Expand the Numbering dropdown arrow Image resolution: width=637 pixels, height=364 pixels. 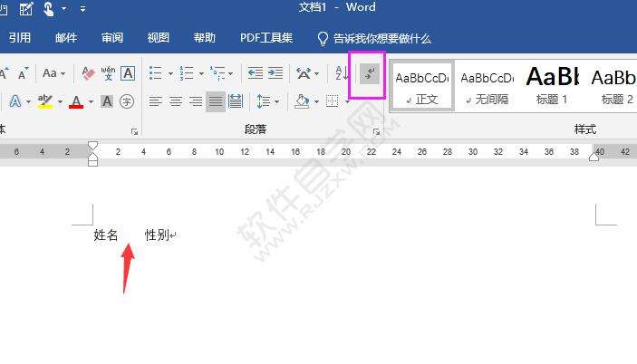(x=201, y=74)
